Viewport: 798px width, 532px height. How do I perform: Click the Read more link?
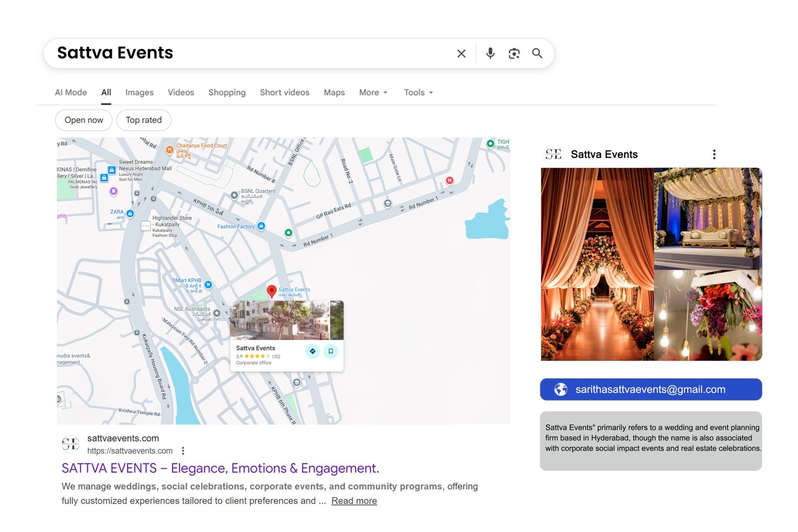point(354,501)
